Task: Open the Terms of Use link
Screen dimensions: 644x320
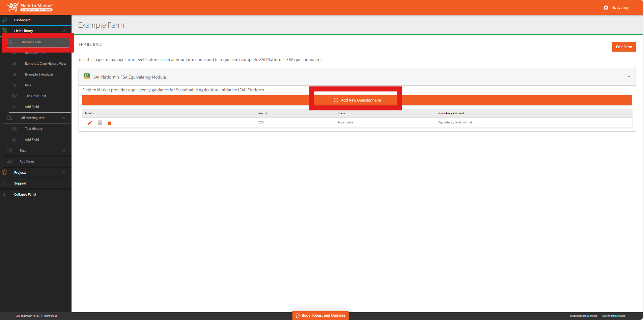Action: (x=51, y=316)
